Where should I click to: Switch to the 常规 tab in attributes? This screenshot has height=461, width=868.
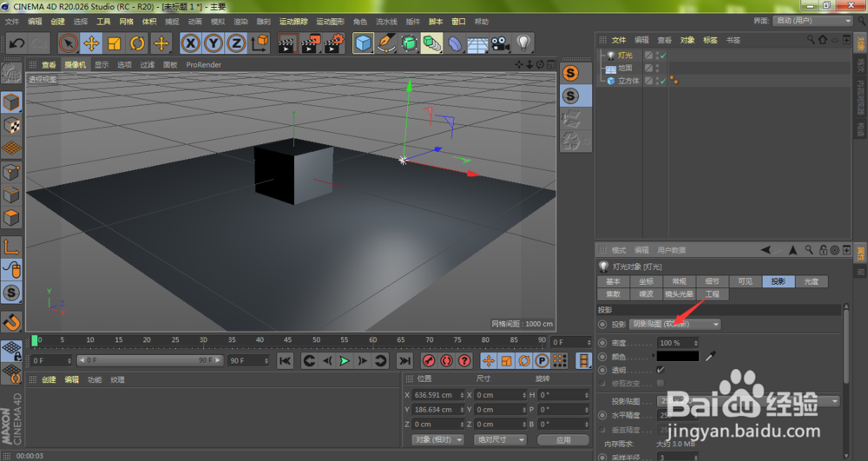(x=679, y=281)
